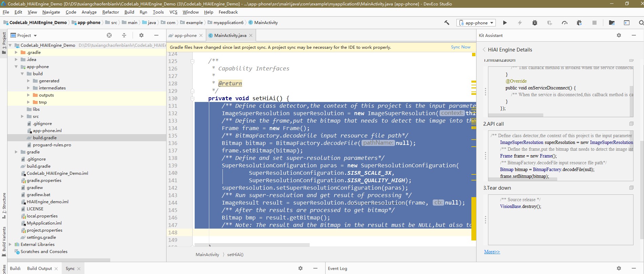Close the app-phone editor tab
This screenshot has width=644, height=274.
(201, 35)
